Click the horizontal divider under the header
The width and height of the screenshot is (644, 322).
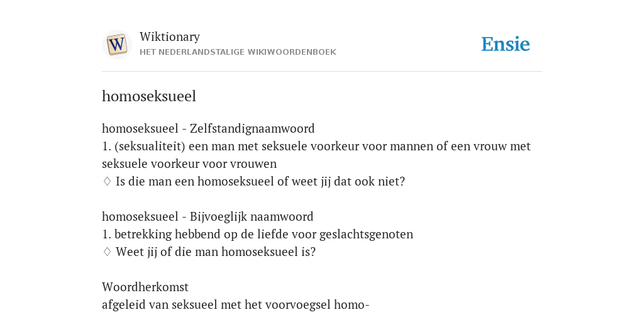(x=322, y=72)
